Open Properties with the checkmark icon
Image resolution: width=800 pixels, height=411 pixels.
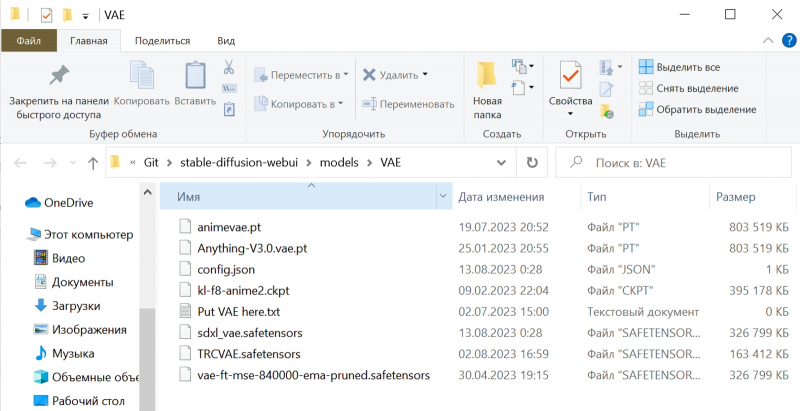(x=570, y=77)
